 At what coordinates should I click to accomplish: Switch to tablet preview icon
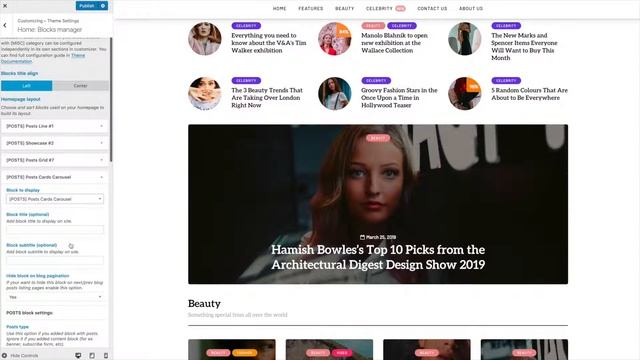pyautogui.click(x=92, y=356)
